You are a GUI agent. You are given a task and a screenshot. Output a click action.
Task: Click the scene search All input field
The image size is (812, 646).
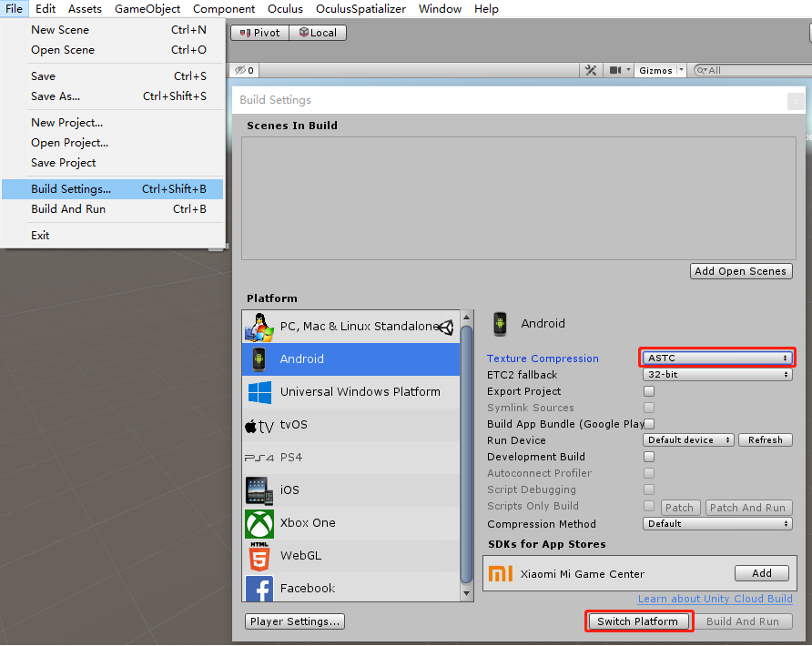754,70
